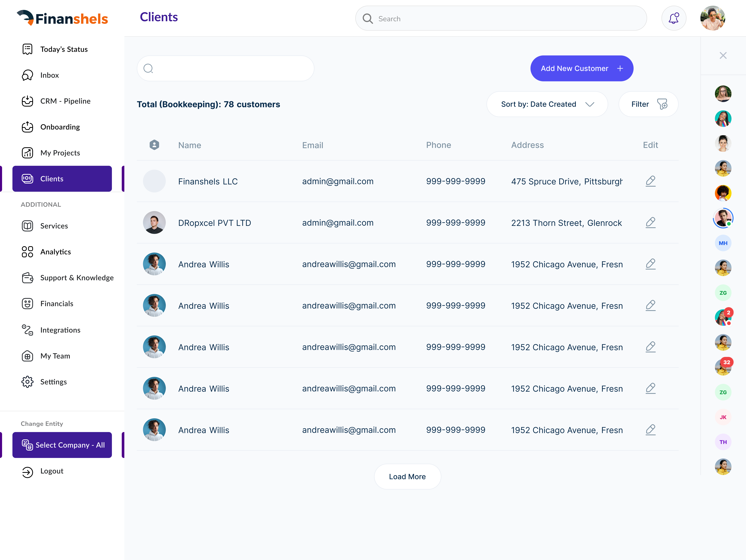Image resolution: width=746 pixels, height=560 pixels.
Task: Go to Financials page
Action: click(x=62, y=304)
